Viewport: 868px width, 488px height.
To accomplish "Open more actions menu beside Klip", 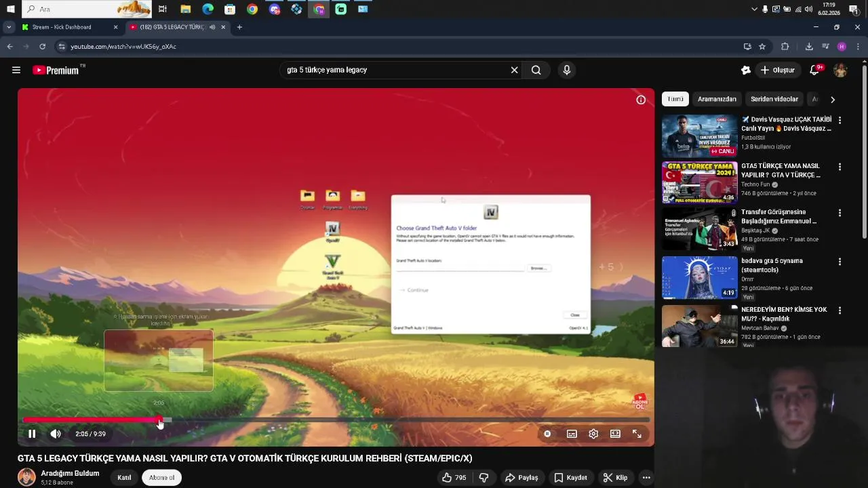I will [x=646, y=478].
